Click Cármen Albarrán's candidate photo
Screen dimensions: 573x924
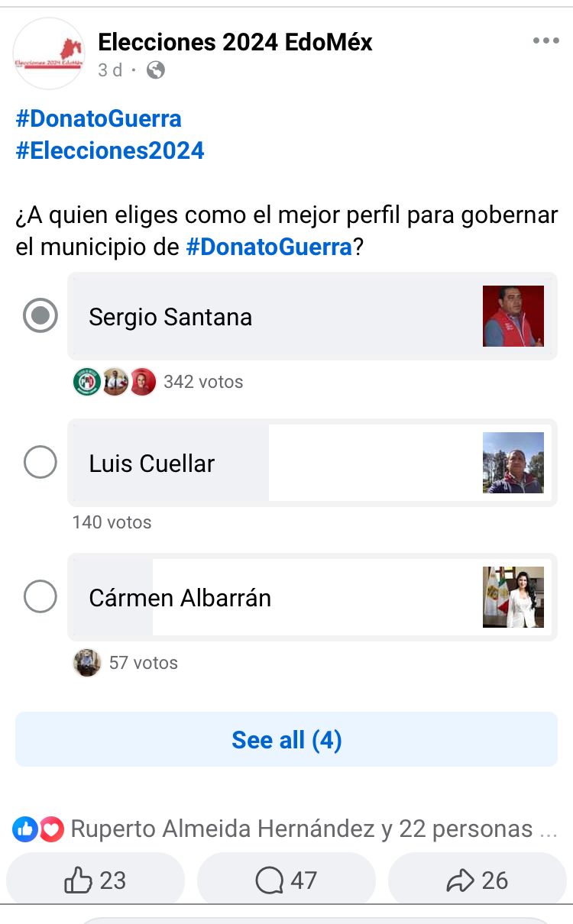[513, 597]
